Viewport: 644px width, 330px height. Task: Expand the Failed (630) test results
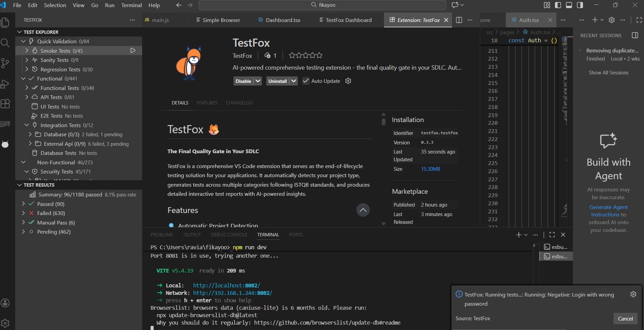(23, 213)
